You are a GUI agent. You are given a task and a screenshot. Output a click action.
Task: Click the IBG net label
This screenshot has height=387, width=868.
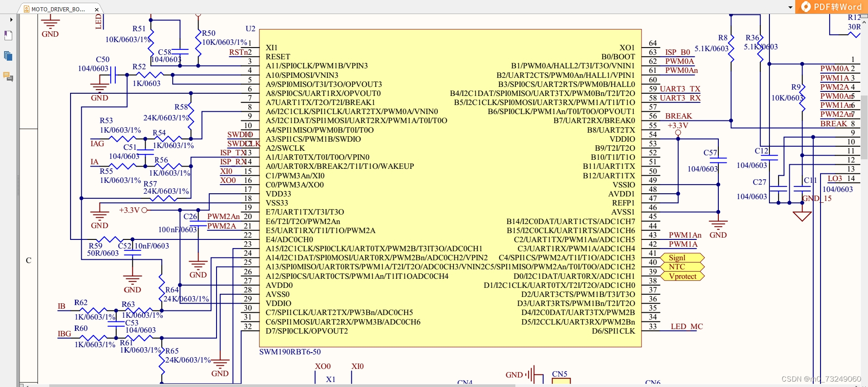pos(64,334)
